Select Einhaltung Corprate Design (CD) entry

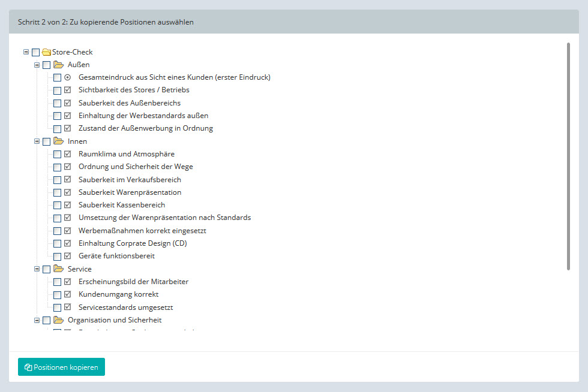click(133, 243)
